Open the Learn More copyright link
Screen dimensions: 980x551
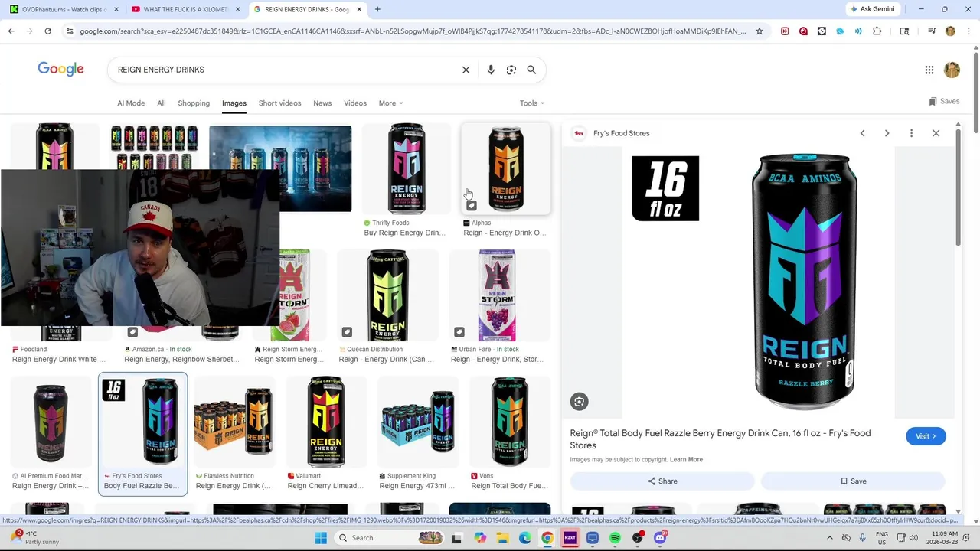tap(686, 460)
